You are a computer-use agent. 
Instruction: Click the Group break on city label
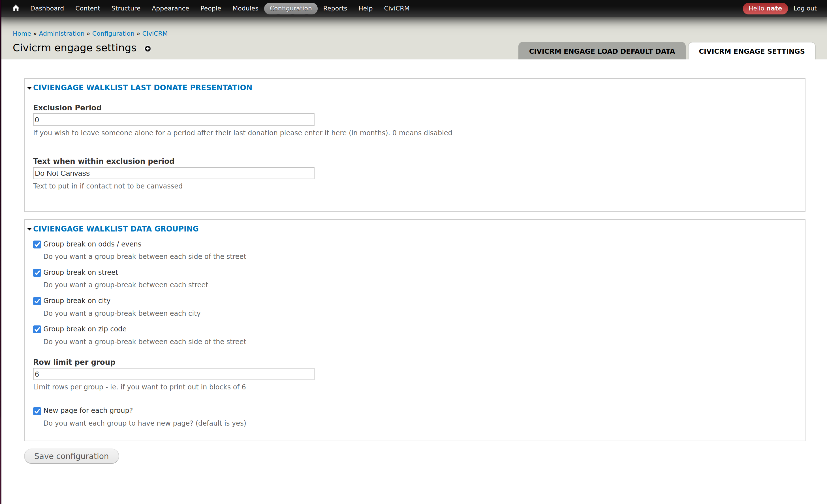pos(77,301)
